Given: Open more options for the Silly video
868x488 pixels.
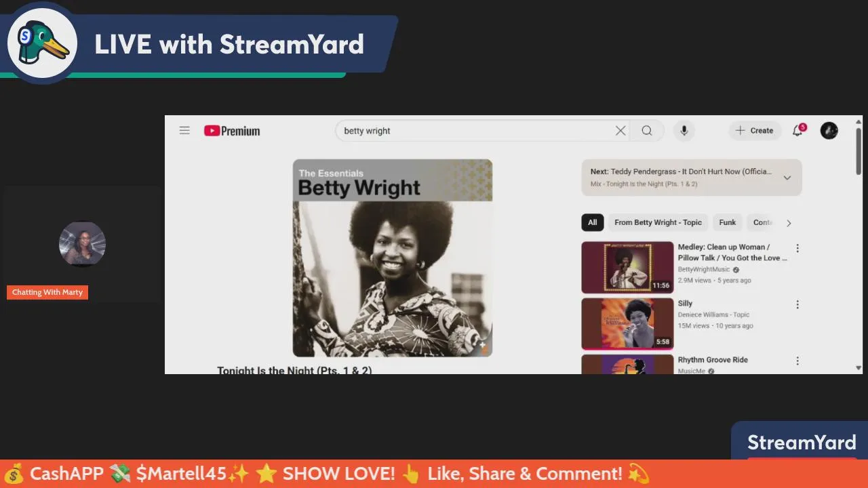Looking at the screenshot, I should click(797, 304).
